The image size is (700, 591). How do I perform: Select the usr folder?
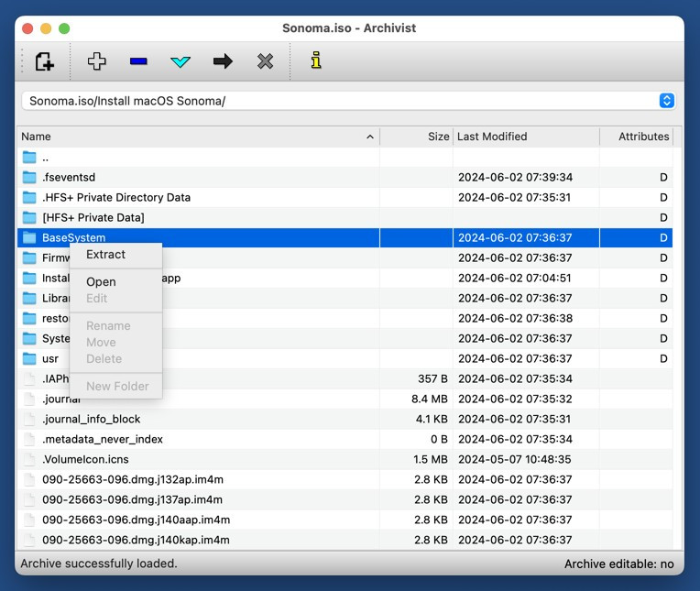(345, 358)
